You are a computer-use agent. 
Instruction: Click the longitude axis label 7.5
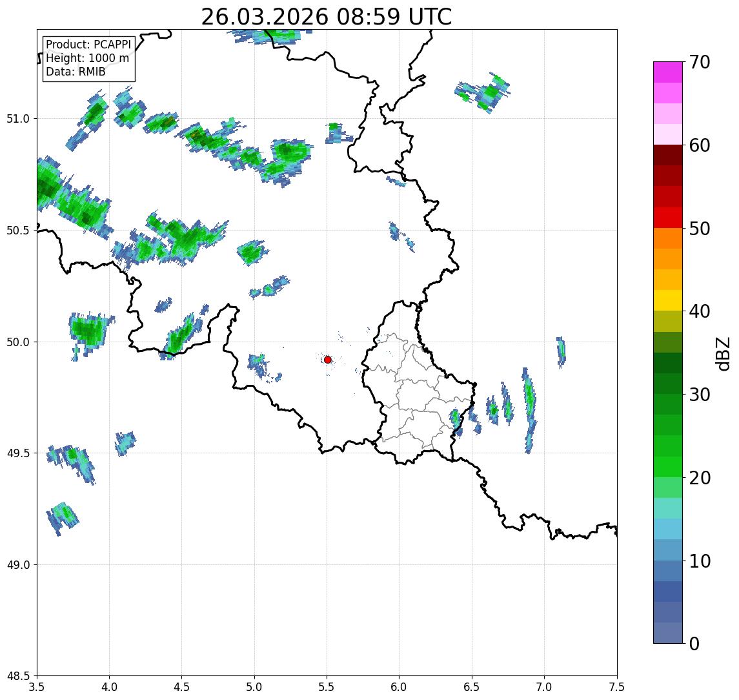pyautogui.click(x=616, y=687)
